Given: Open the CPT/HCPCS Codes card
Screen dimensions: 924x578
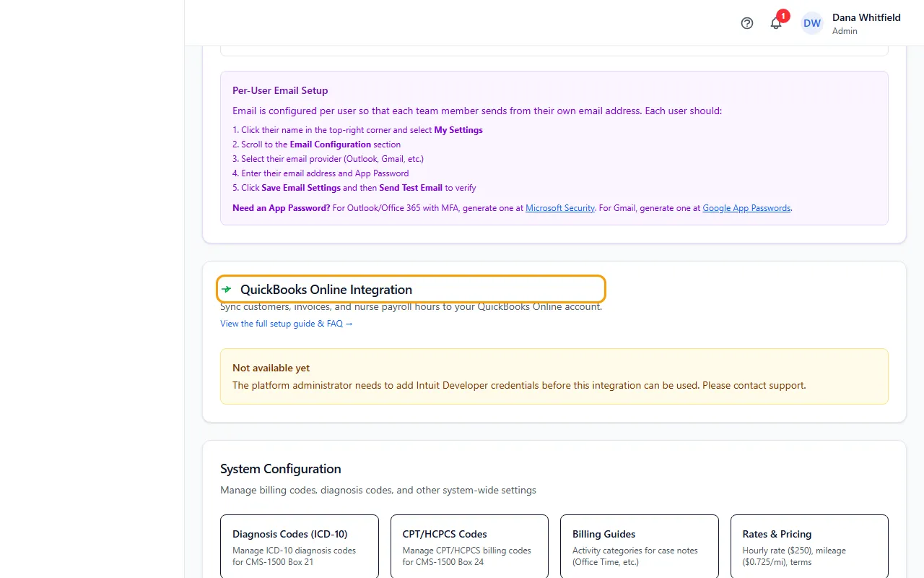Looking at the screenshot, I should 469,546.
